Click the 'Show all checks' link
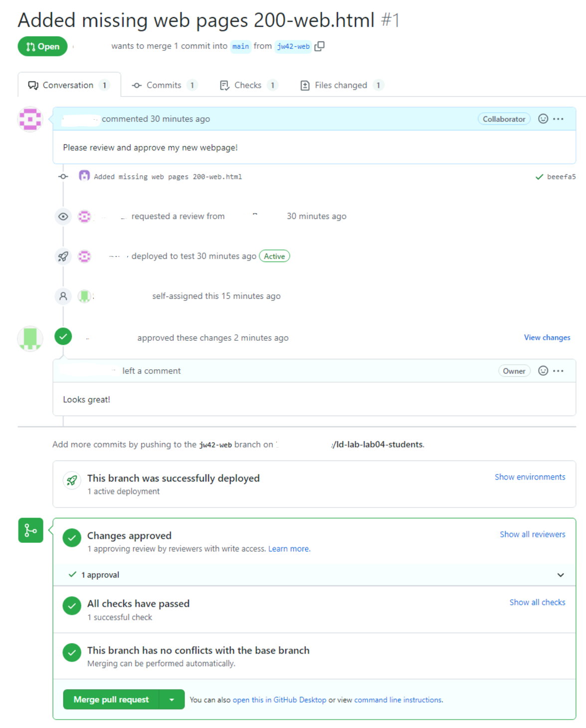This screenshot has width=586, height=728. [537, 602]
